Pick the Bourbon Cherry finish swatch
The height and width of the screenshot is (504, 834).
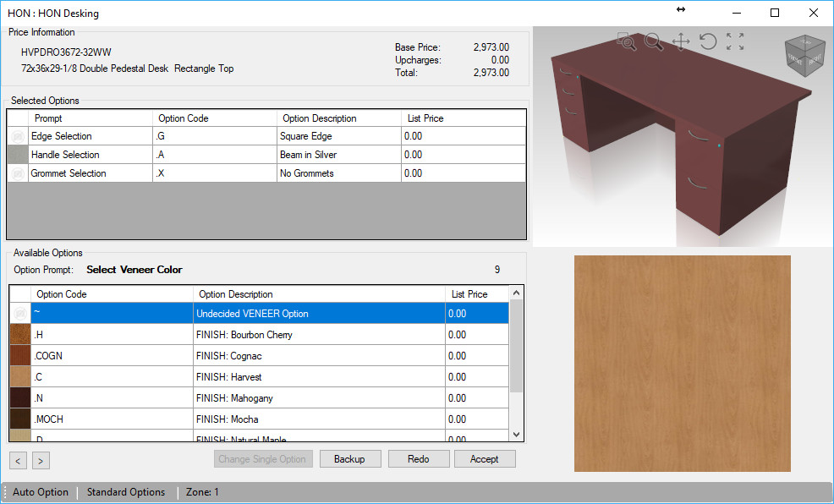[x=20, y=334]
